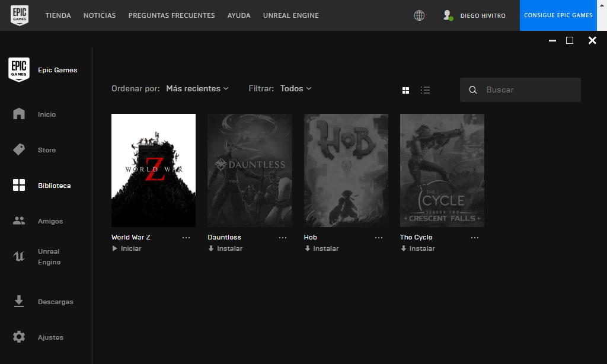Open the NOTICIAS menu item

pos(99,15)
